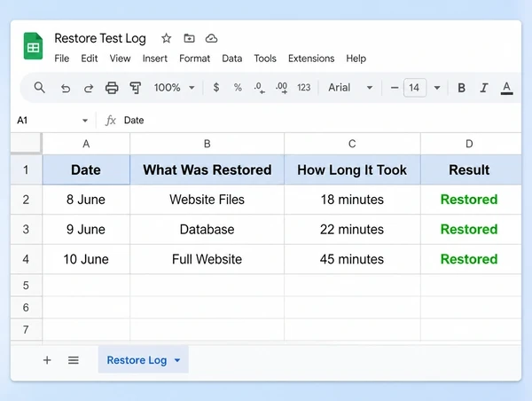
Task: Select the Full Website cell
Action: tap(207, 259)
